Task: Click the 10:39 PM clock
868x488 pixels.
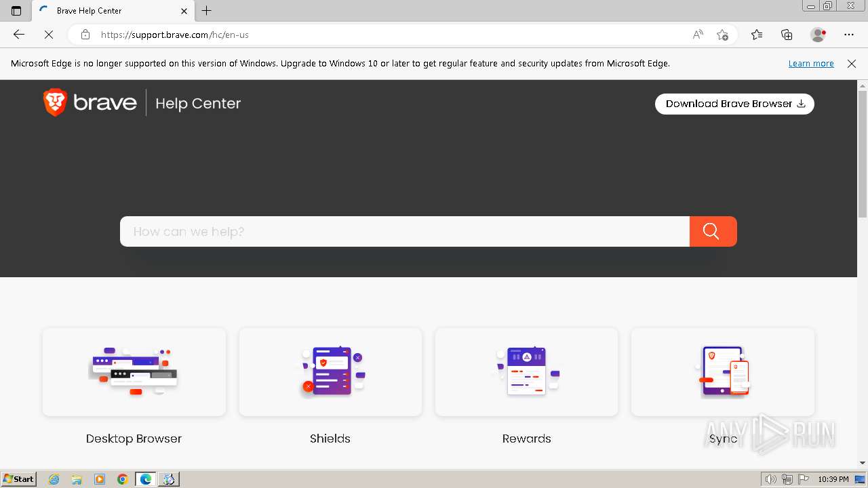Action: [x=833, y=479]
